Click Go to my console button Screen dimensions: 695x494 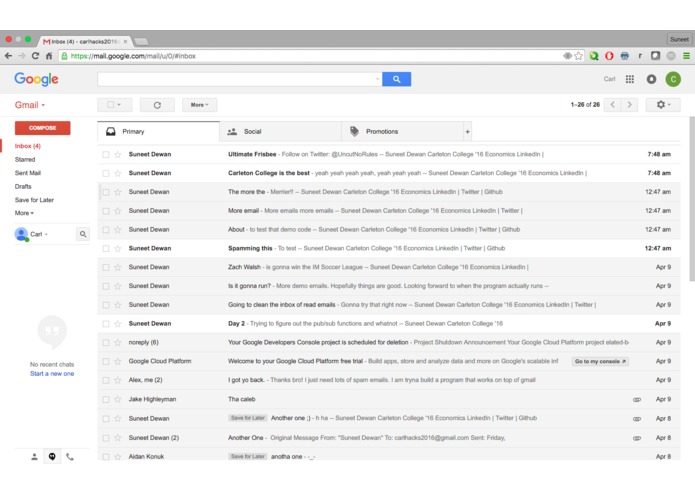point(600,362)
